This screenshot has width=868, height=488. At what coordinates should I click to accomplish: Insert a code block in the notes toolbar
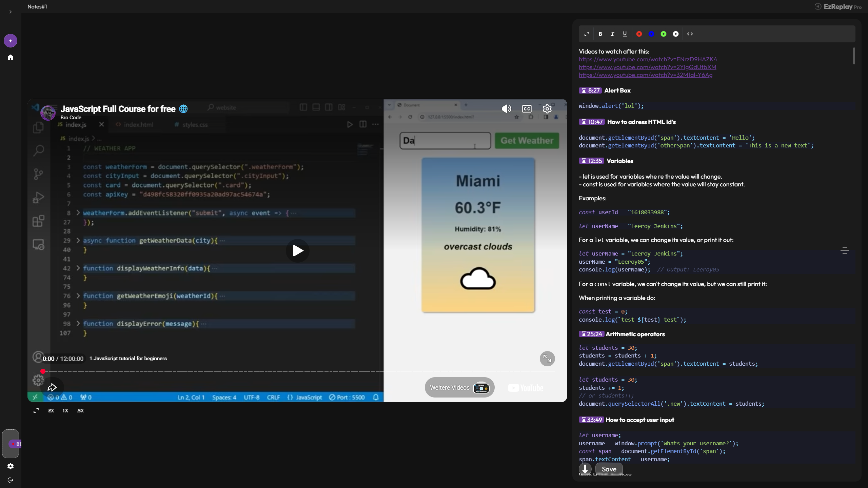[690, 34]
